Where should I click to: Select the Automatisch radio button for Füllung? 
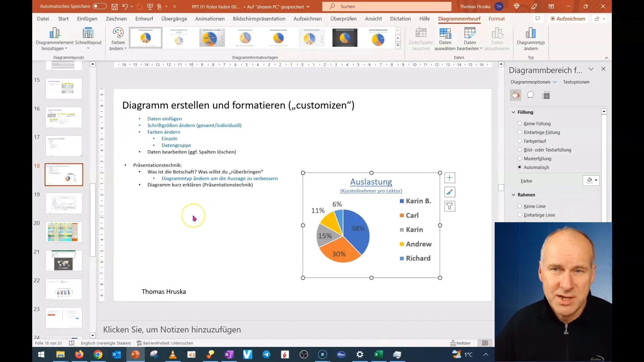520,167
